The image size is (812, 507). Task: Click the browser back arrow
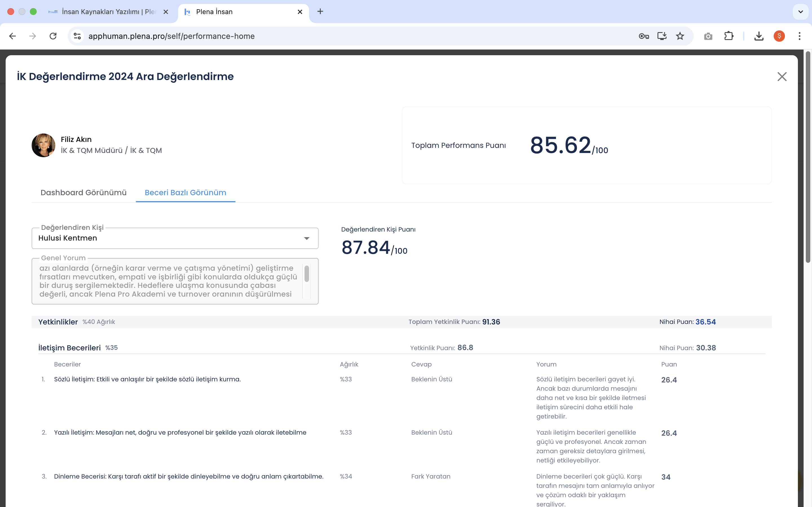coord(12,36)
